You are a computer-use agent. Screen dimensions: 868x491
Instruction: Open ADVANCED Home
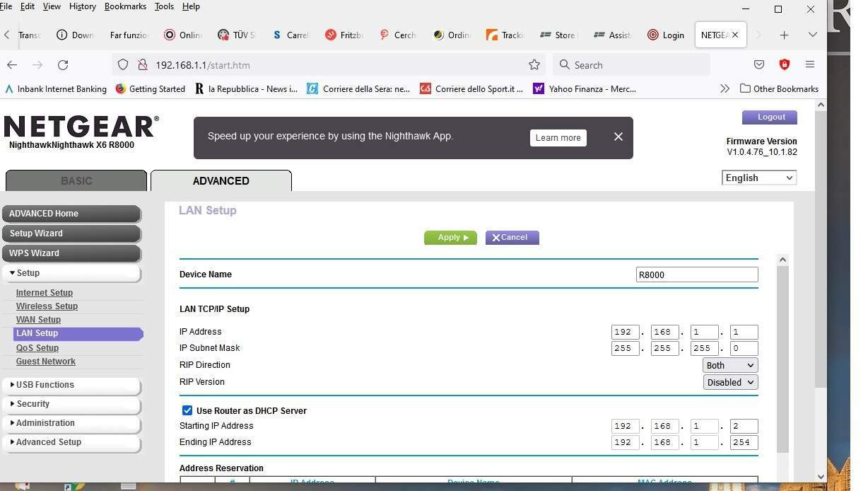click(x=71, y=214)
